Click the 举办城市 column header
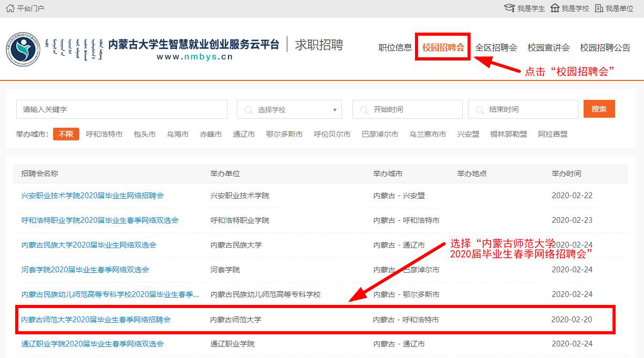Viewport: 644px width, 358px height. (x=388, y=173)
